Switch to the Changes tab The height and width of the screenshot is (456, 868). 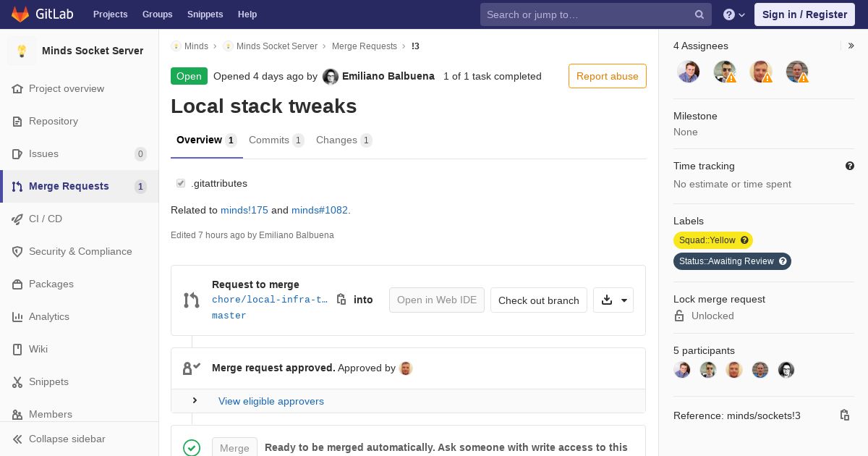tap(344, 140)
